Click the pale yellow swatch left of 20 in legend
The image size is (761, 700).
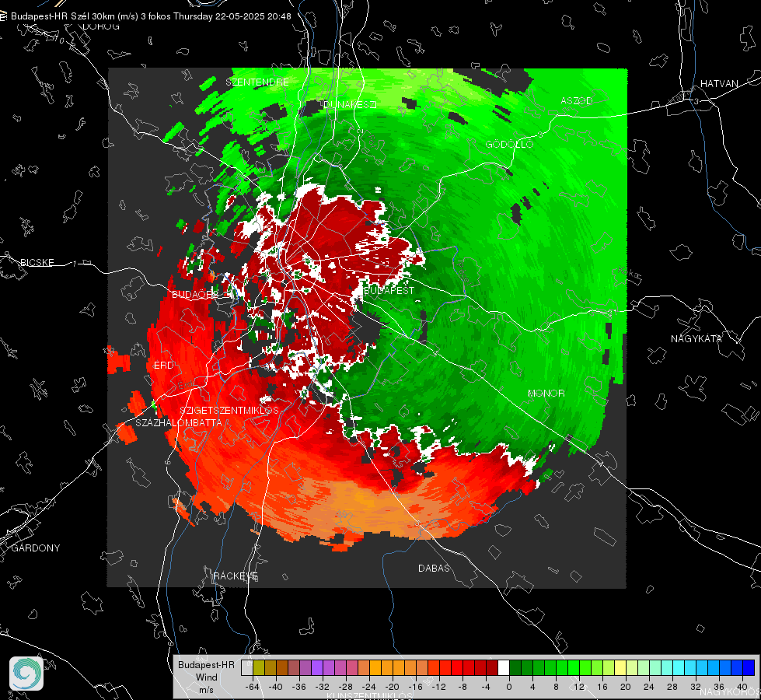point(620,668)
